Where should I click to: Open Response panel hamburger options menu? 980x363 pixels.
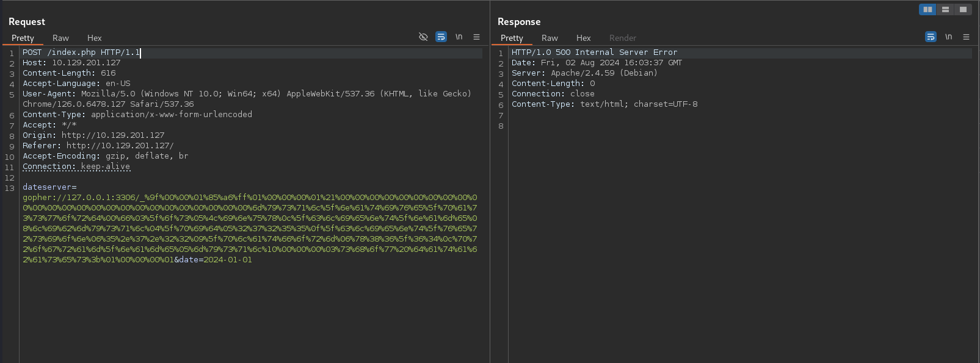tap(967, 37)
